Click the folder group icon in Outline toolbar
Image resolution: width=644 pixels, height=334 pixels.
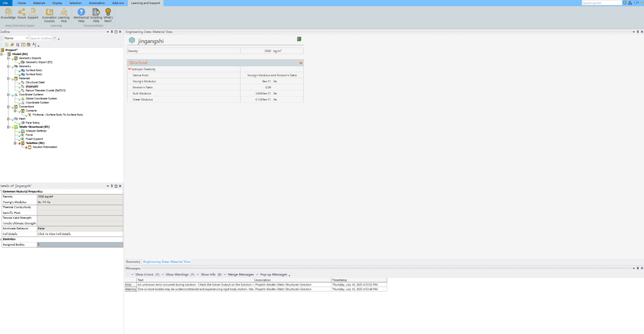[28, 45]
